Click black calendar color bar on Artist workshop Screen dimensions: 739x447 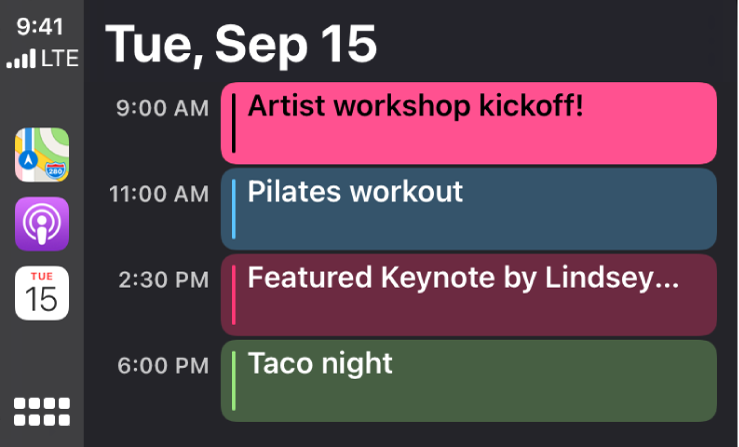pyautogui.click(x=234, y=124)
